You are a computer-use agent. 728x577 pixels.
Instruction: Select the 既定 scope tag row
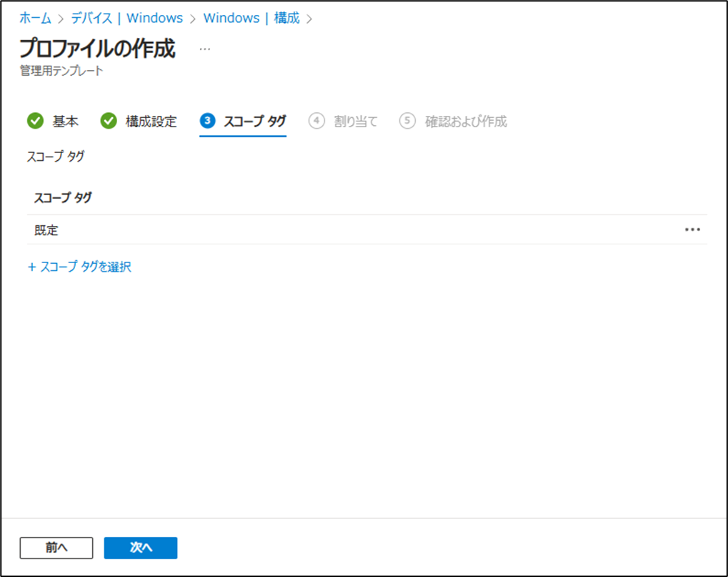tap(46, 229)
